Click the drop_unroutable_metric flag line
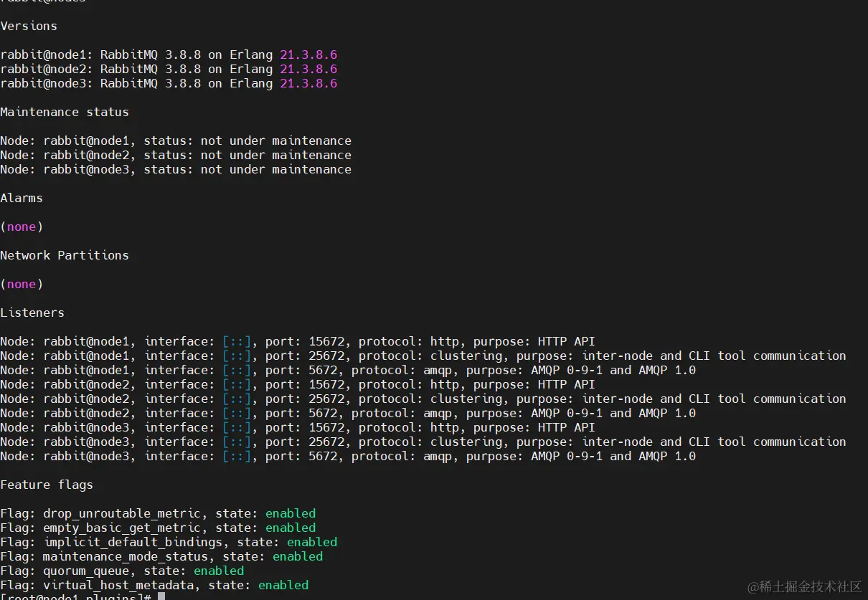Screen dimensions: 868x600 pos(158,513)
